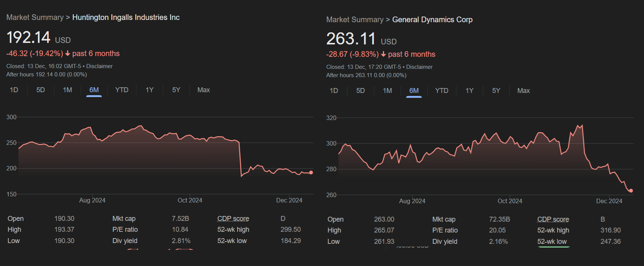
Task: Click the 192.14 USD price
Action: [x=38, y=38]
